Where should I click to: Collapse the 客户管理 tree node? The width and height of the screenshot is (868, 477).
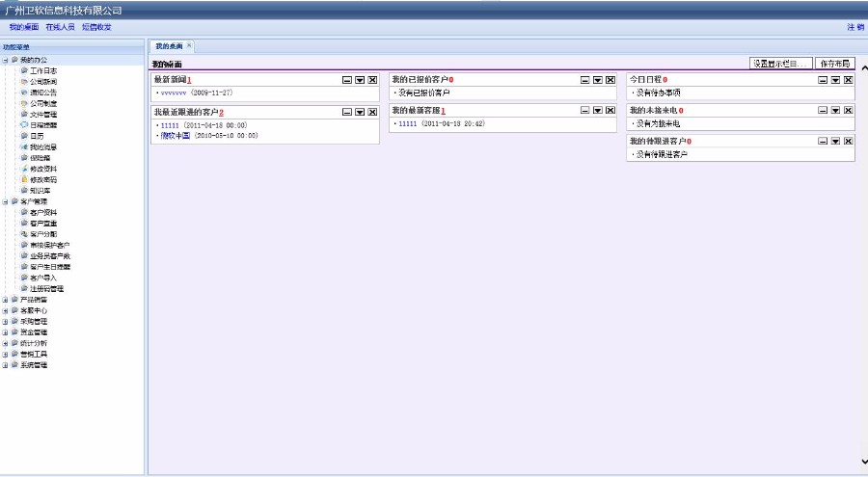(x=6, y=201)
